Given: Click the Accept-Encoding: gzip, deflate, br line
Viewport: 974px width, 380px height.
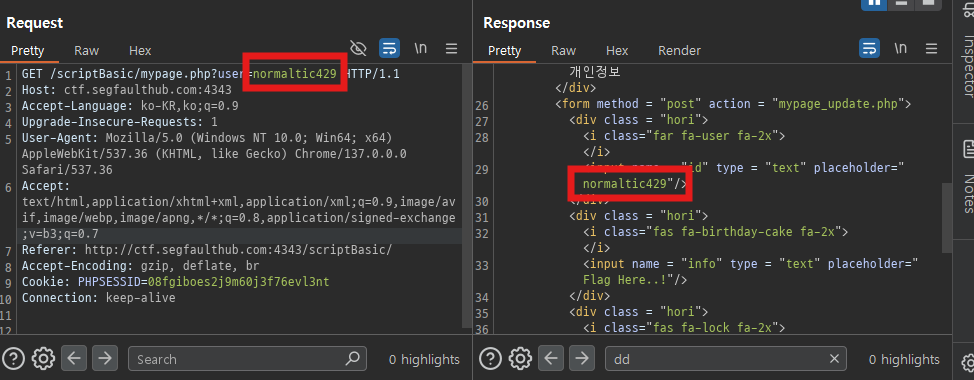Looking at the screenshot, I should 140,266.
